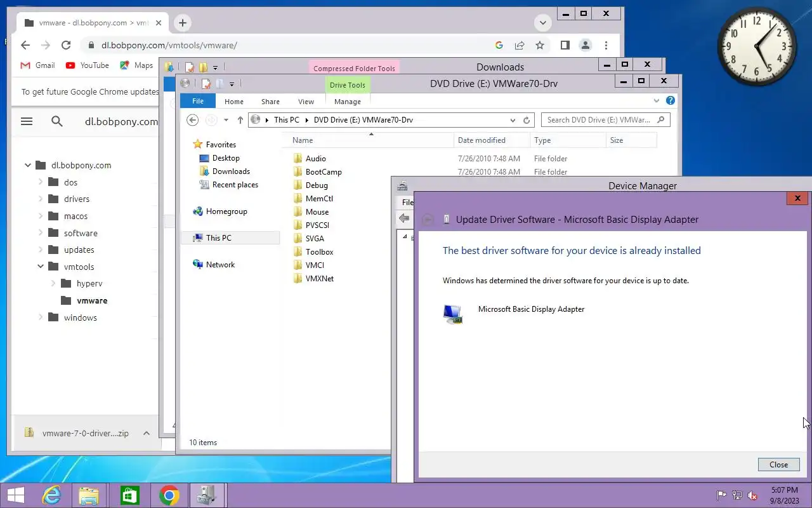This screenshot has height=508, width=812.
Task: Click Close in Update Driver dialog
Action: tap(779, 464)
